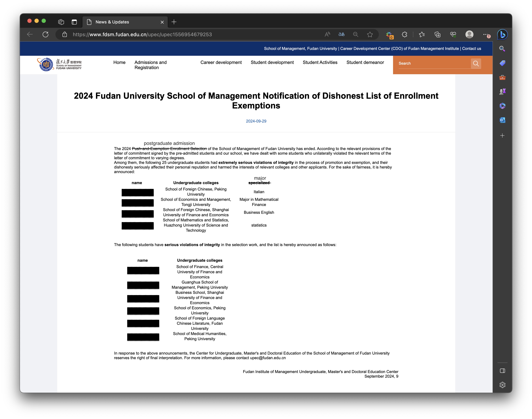
Task: Click the address bar URL
Action: coord(142,35)
